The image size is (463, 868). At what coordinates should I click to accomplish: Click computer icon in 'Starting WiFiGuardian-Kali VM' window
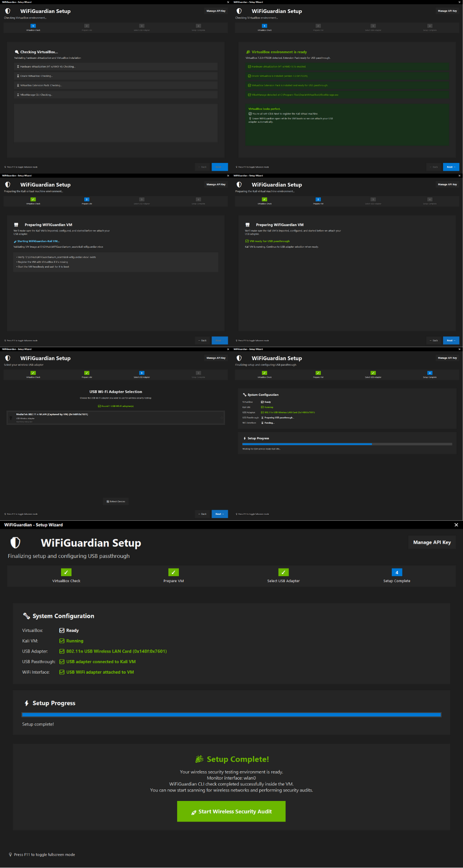point(16,225)
